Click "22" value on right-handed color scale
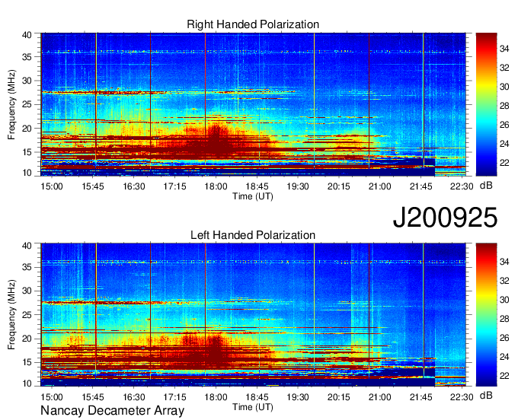 click(504, 163)
